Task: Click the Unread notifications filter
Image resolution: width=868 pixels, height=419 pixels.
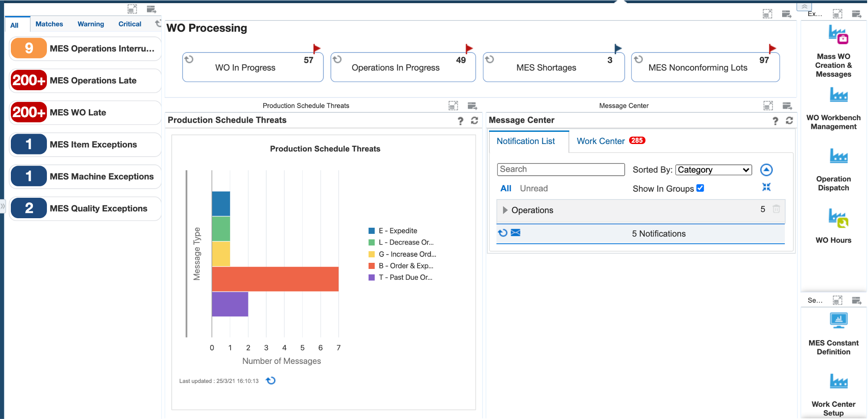Action: [x=534, y=188]
